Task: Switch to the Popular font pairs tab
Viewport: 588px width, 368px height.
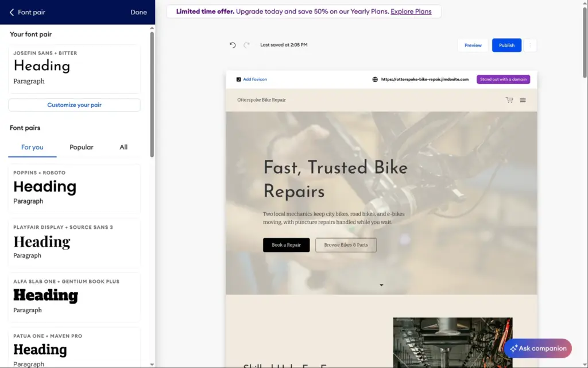Action: (x=82, y=147)
